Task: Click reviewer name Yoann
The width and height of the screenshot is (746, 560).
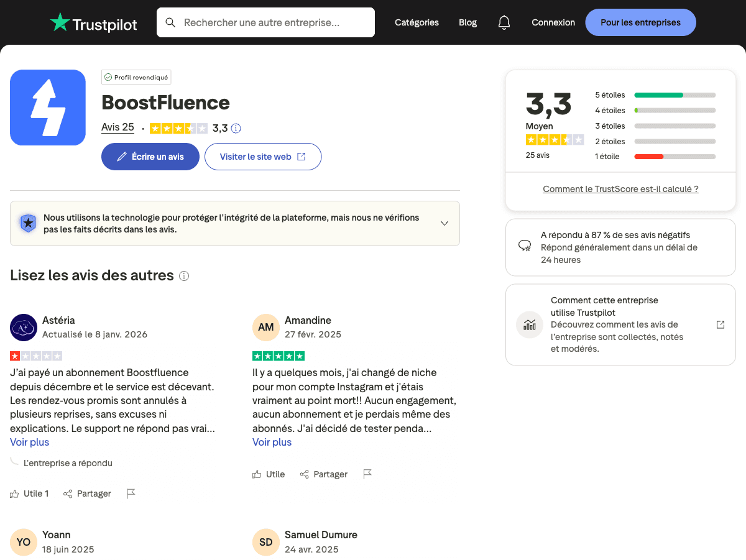Action: point(57,535)
